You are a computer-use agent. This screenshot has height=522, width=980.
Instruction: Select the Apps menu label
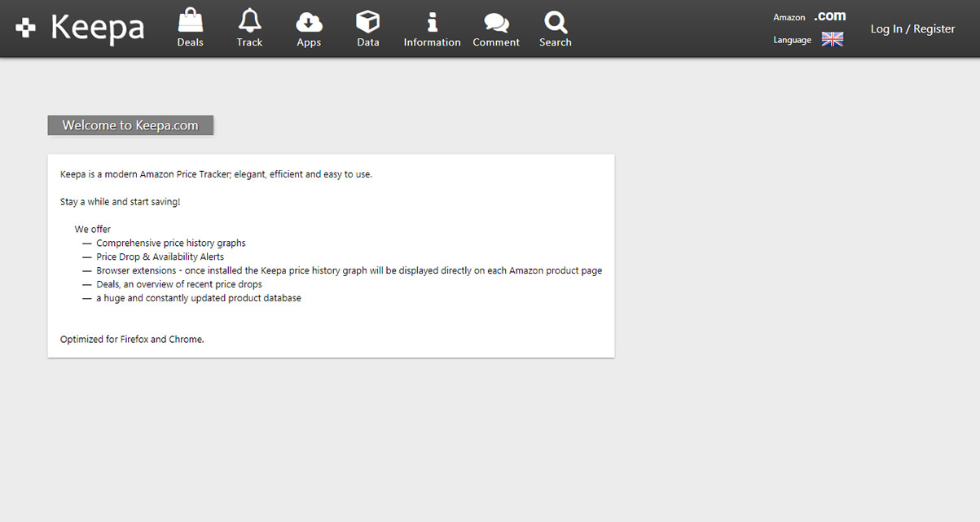point(309,42)
